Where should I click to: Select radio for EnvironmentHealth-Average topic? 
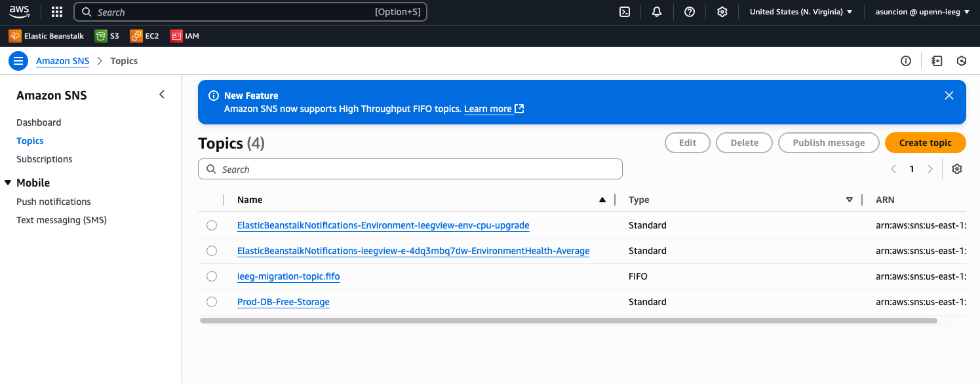(x=211, y=251)
